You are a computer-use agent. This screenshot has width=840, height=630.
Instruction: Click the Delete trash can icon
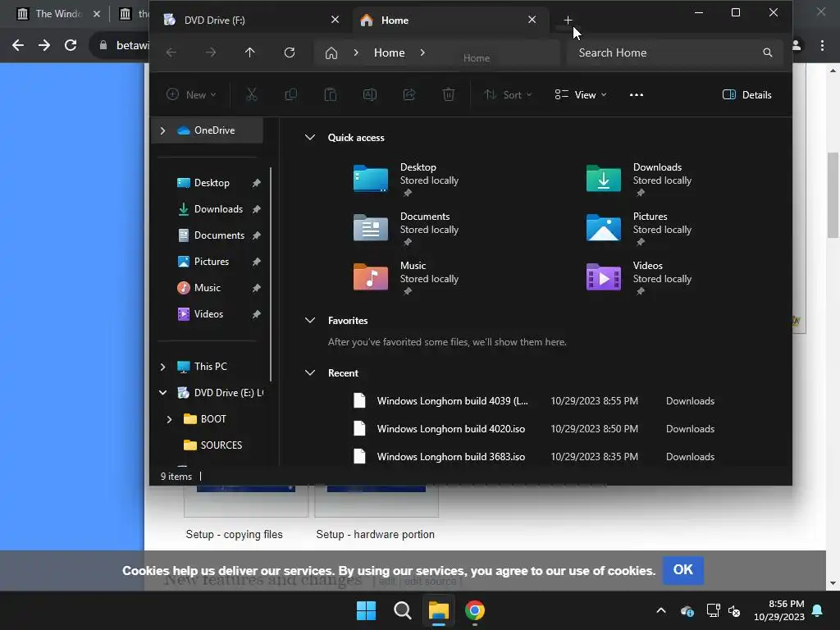(x=449, y=95)
